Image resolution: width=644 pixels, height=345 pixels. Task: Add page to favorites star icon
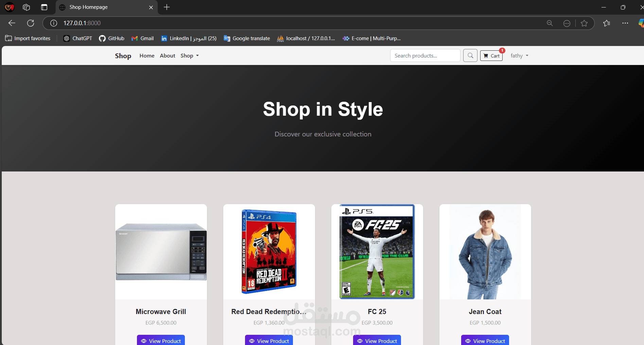[584, 23]
